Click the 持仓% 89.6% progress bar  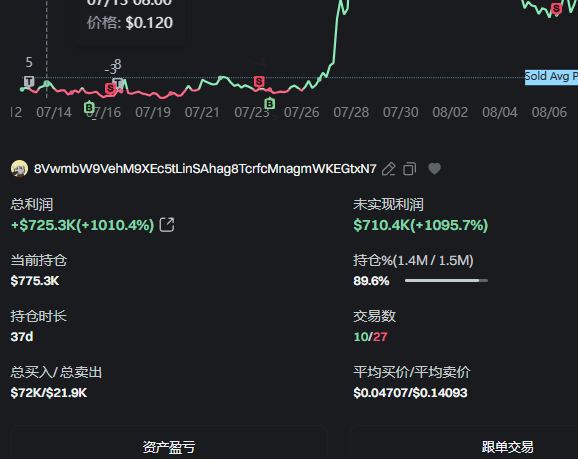pyautogui.click(x=446, y=281)
